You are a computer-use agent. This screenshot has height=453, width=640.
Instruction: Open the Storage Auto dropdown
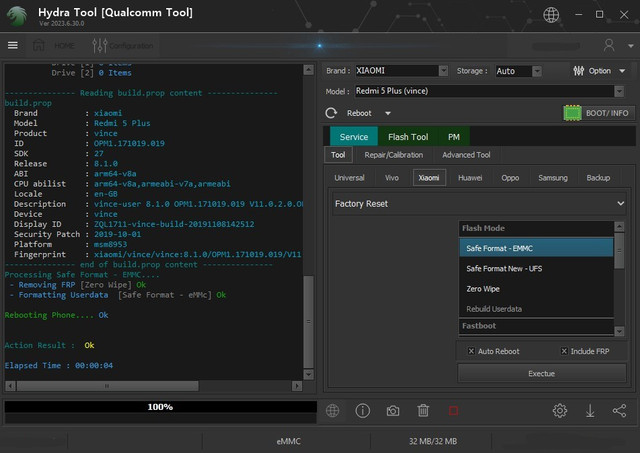click(x=537, y=71)
